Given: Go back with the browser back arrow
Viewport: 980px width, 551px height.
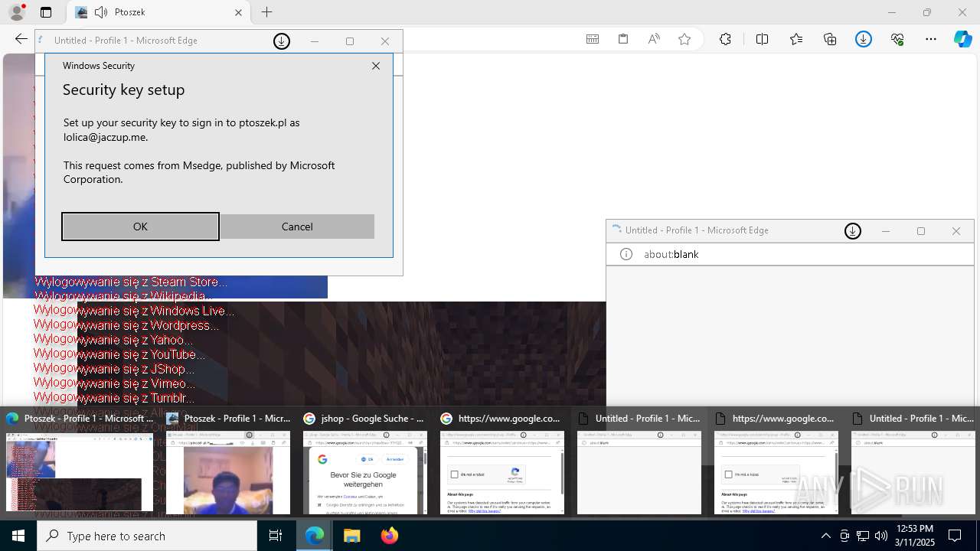Looking at the screenshot, I should click(x=21, y=39).
